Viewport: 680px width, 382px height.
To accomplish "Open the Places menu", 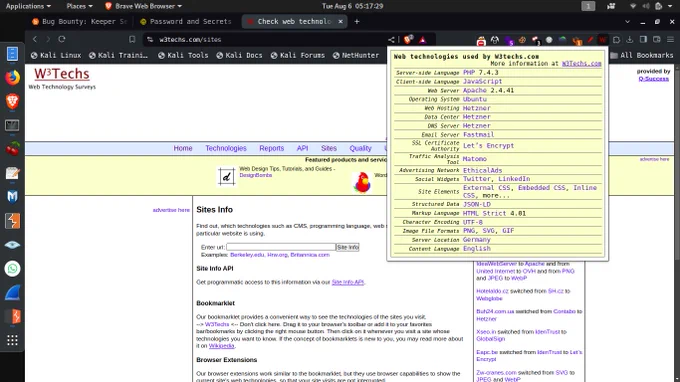I will [x=79, y=6].
